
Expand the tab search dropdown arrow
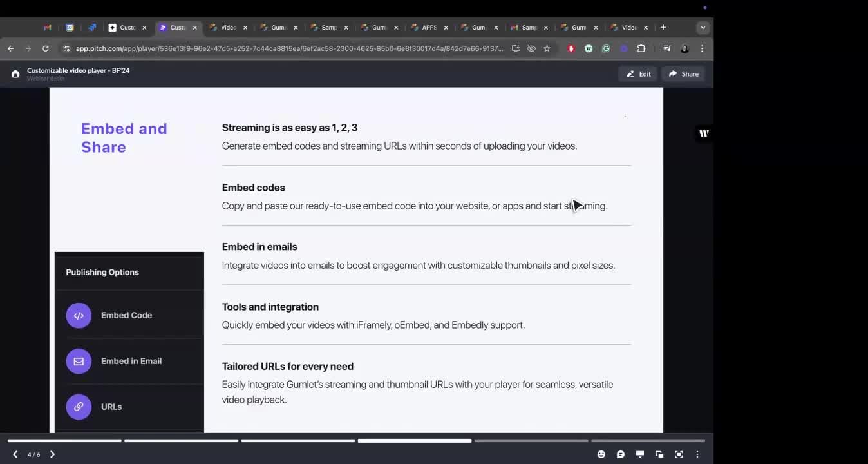[x=703, y=28]
